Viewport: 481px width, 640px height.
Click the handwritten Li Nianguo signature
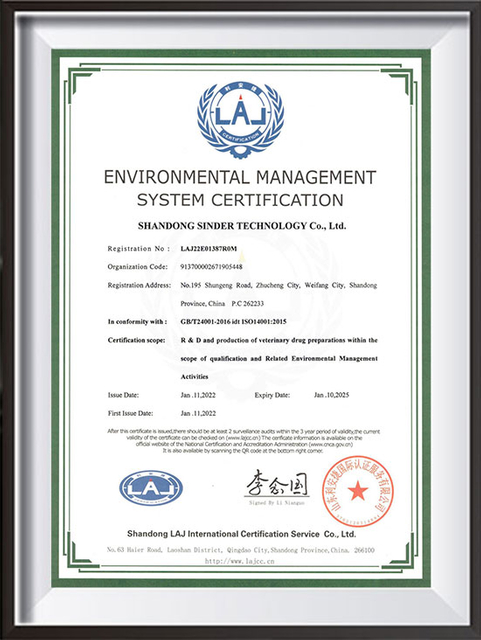[277, 483]
